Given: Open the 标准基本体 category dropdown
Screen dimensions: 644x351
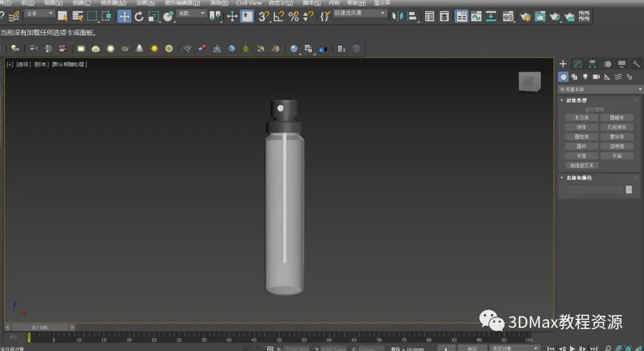Looking at the screenshot, I should (600, 90).
